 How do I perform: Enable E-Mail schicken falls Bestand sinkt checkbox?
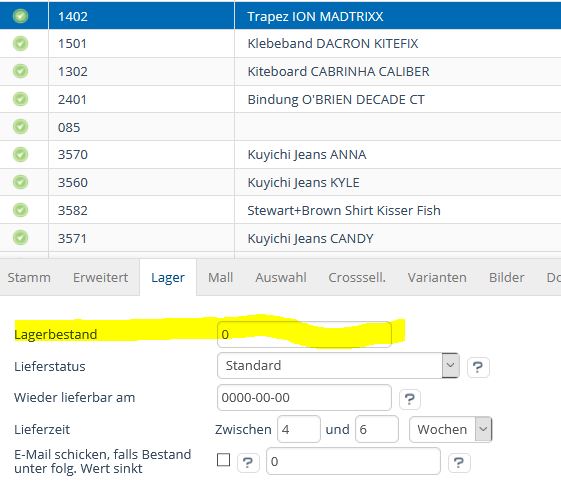click(224, 460)
